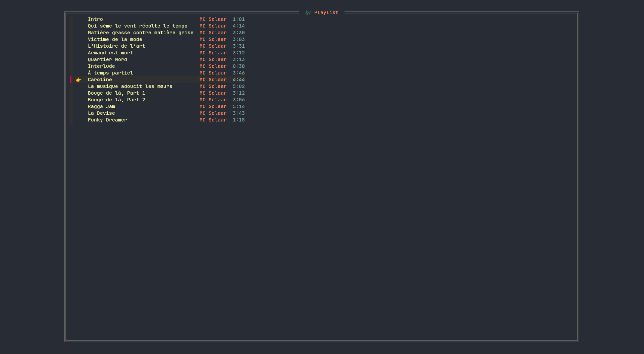Click the pointing hand icon beside Caroline
The image size is (644, 354).
(78, 80)
